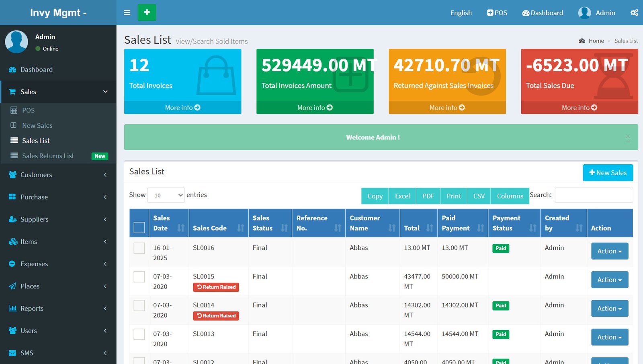Export the table as CSV
Viewport: 643px width, 364px height.
pyautogui.click(x=479, y=196)
